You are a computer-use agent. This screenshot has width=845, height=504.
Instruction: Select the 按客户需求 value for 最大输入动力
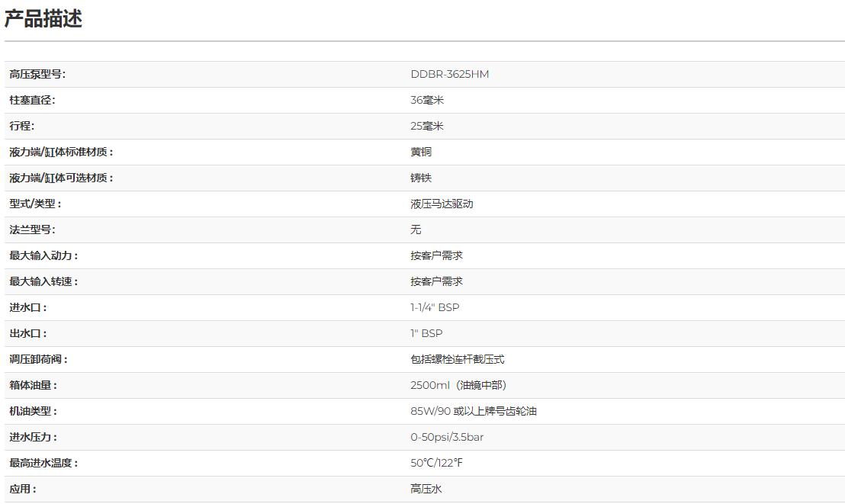pyautogui.click(x=436, y=255)
